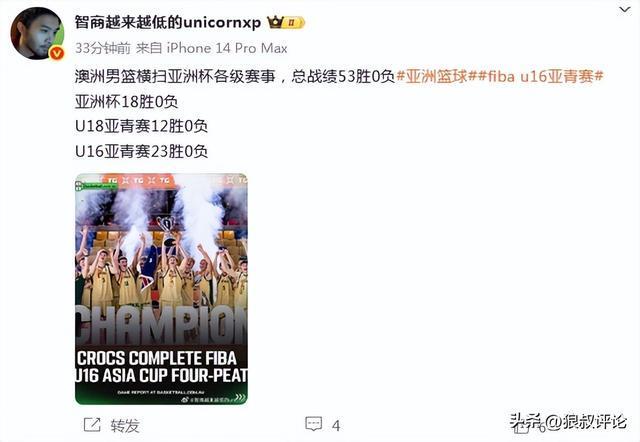
Task: Open the post options chevron menu
Action: pos(625,10)
